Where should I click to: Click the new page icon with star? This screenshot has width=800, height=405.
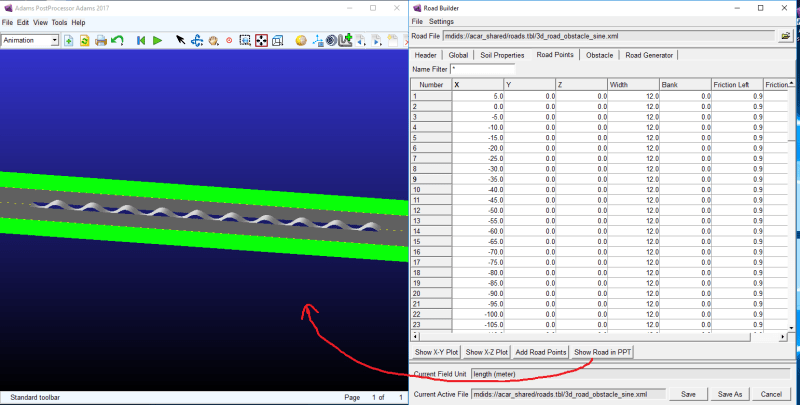(x=393, y=40)
